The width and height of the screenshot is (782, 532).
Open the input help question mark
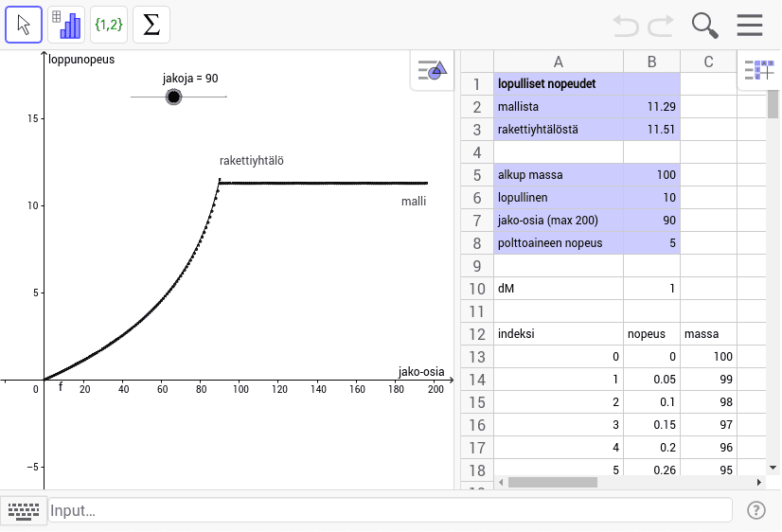[756, 510]
